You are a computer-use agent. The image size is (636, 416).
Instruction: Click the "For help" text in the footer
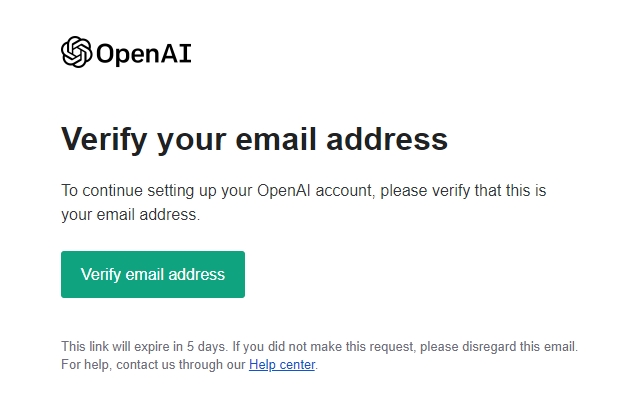[x=84, y=365]
